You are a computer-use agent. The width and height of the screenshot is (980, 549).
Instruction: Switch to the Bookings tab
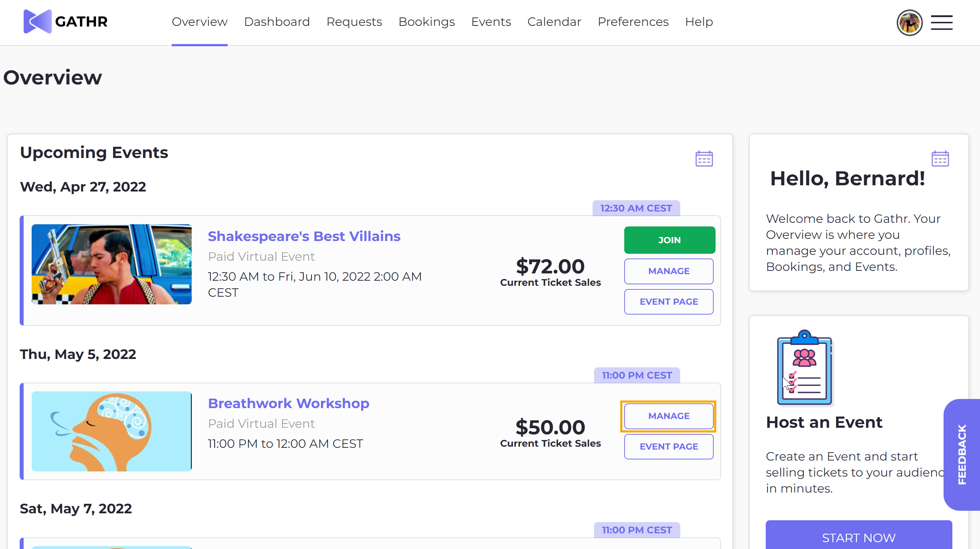426,22
